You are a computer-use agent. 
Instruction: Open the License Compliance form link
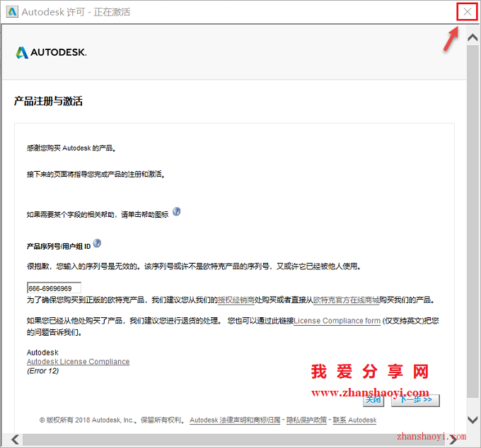click(337, 321)
